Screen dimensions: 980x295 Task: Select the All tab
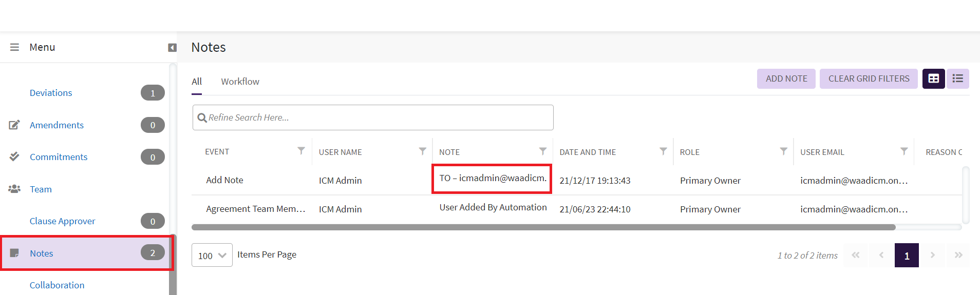(197, 82)
